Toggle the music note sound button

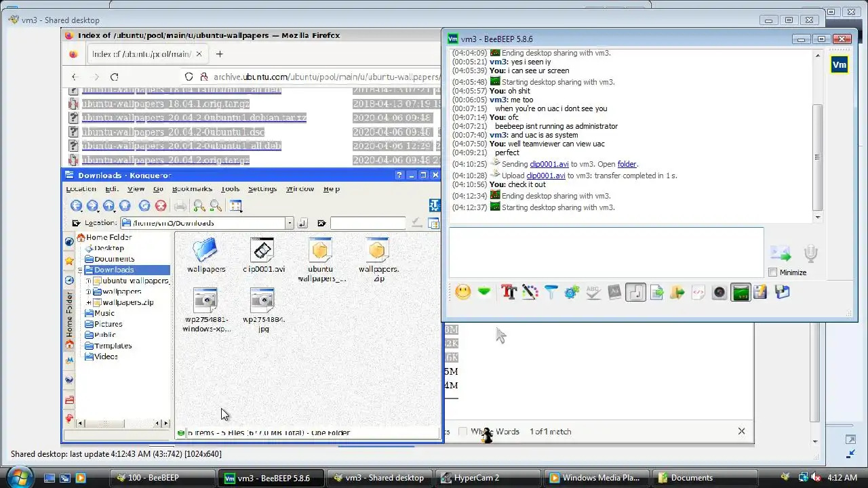coord(635,292)
